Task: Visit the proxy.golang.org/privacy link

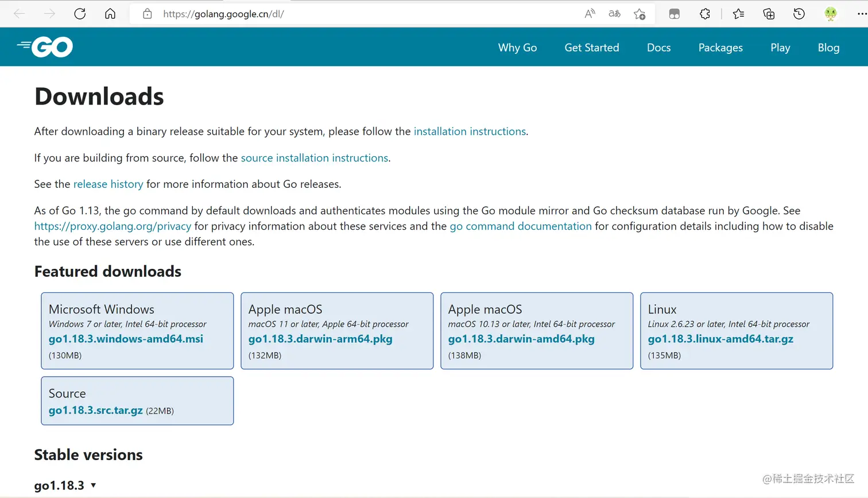Action: (113, 226)
